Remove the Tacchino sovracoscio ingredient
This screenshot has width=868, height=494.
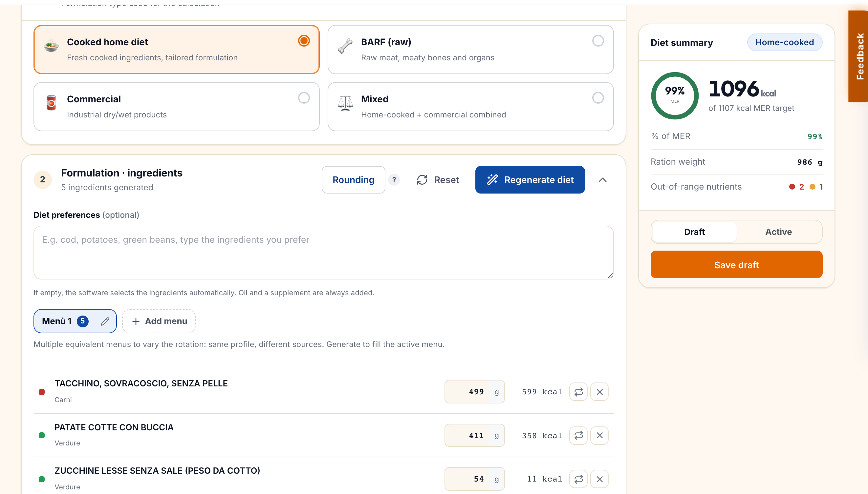pyautogui.click(x=599, y=392)
